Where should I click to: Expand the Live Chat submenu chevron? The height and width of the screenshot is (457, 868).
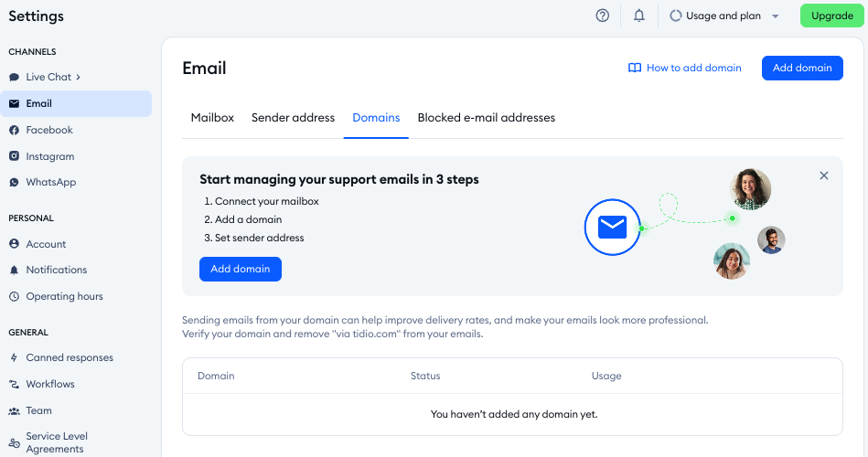click(x=79, y=77)
